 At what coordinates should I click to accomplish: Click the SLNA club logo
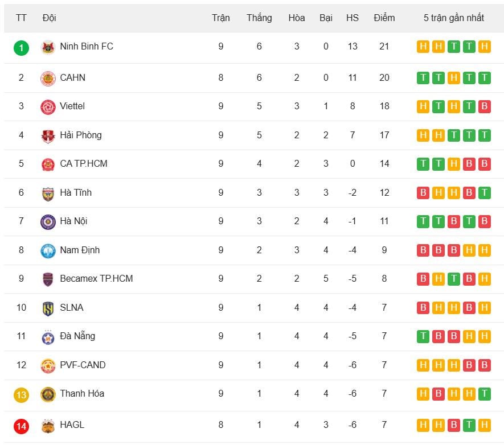48,308
